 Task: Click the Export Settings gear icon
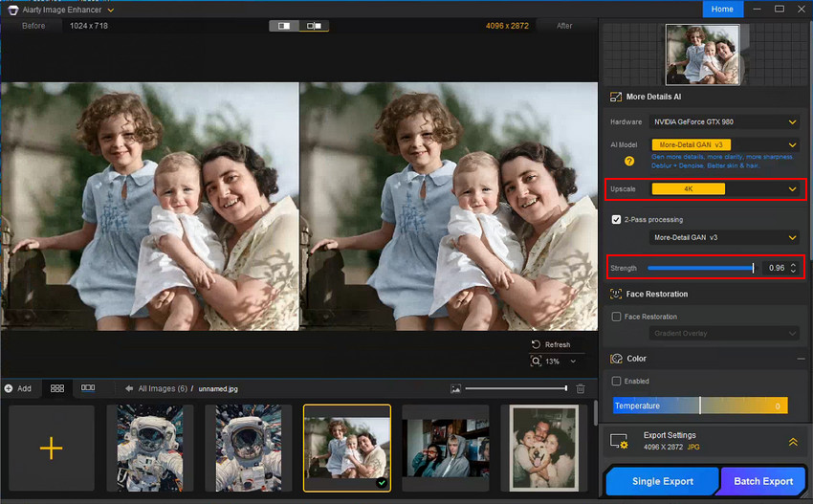tap(619, 441)
